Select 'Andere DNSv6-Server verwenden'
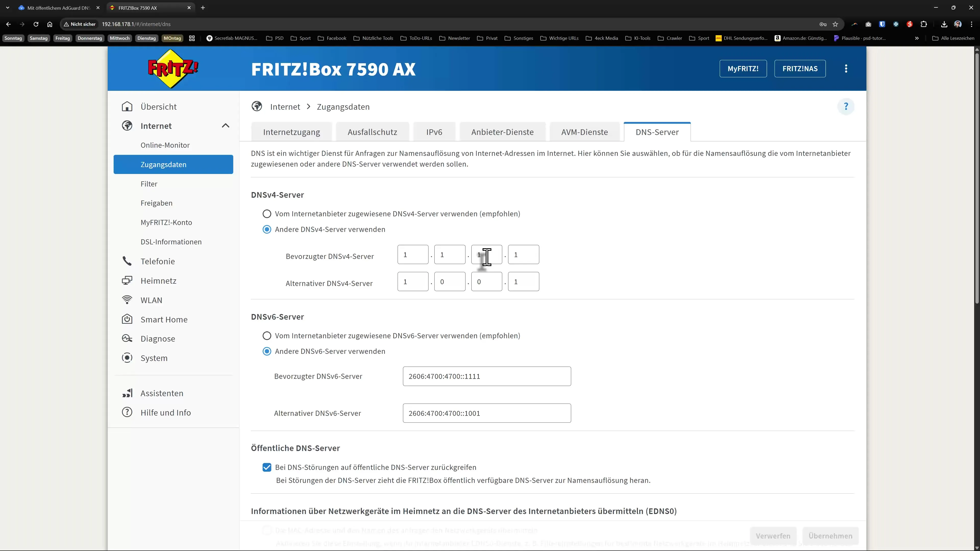The height and width of the screenshot is (551, 980). [x=267, y=351]
